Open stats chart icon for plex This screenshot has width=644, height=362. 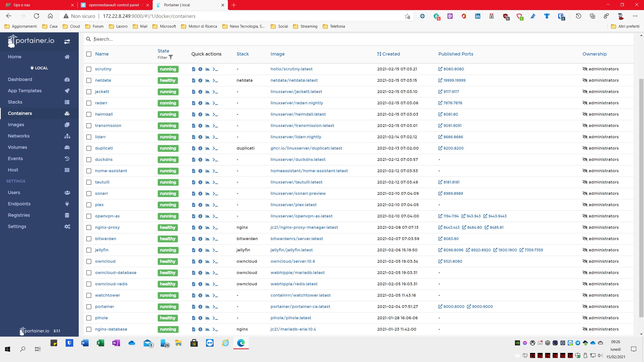[208, 205]
